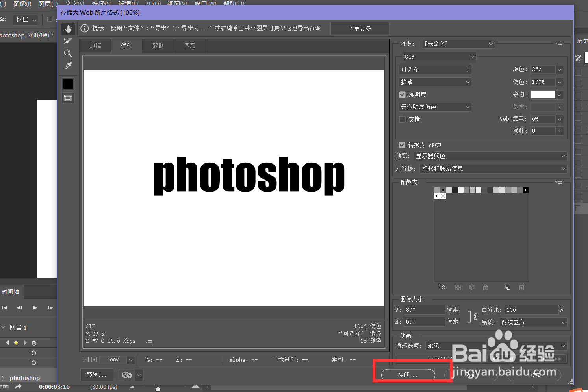
Task: Click the new color icon in color table
Action: click(508, 287)
